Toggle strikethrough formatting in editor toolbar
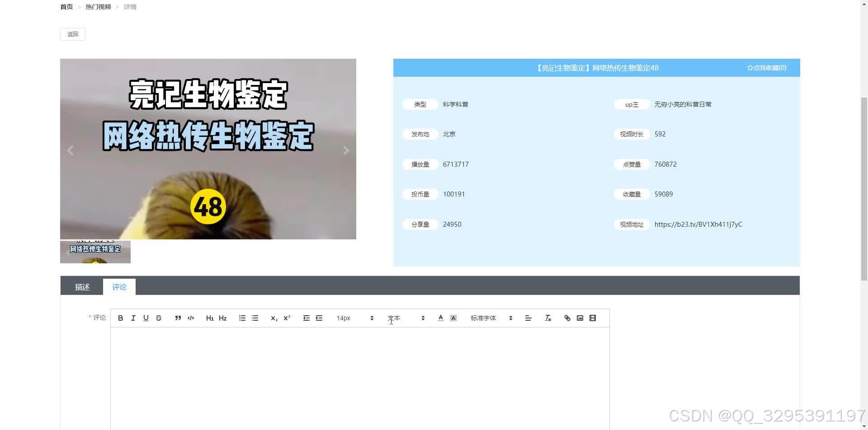Viewport: 868px width, 430px height. (x=158, y=318)
